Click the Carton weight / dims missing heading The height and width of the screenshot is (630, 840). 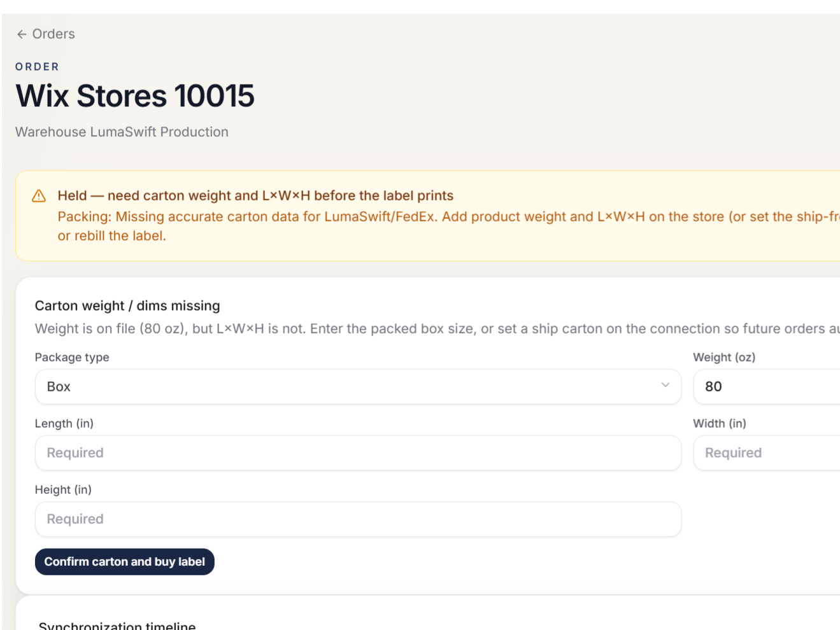tap(127, 305)
